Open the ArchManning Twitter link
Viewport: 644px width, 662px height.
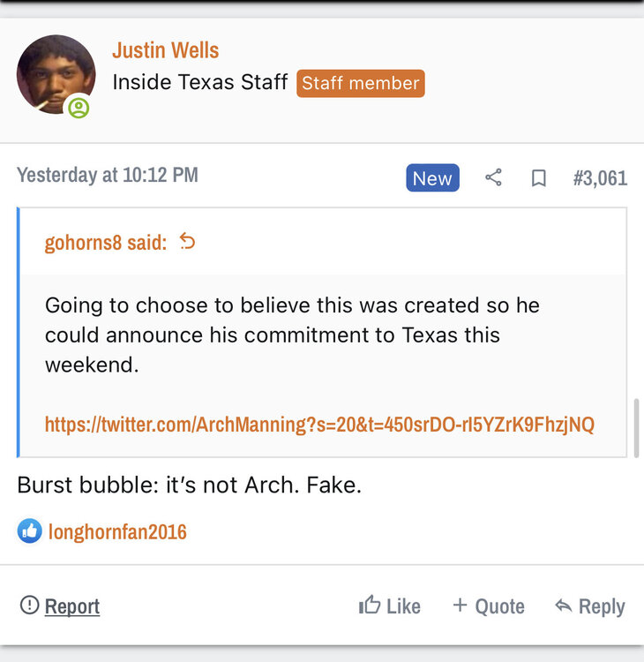click(319, 425)
